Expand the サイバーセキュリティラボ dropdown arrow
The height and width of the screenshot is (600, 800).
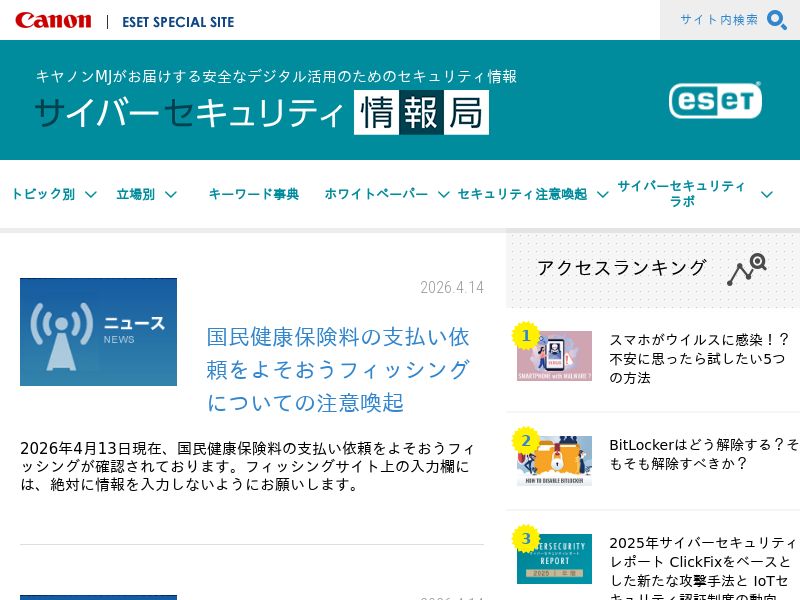767,194
